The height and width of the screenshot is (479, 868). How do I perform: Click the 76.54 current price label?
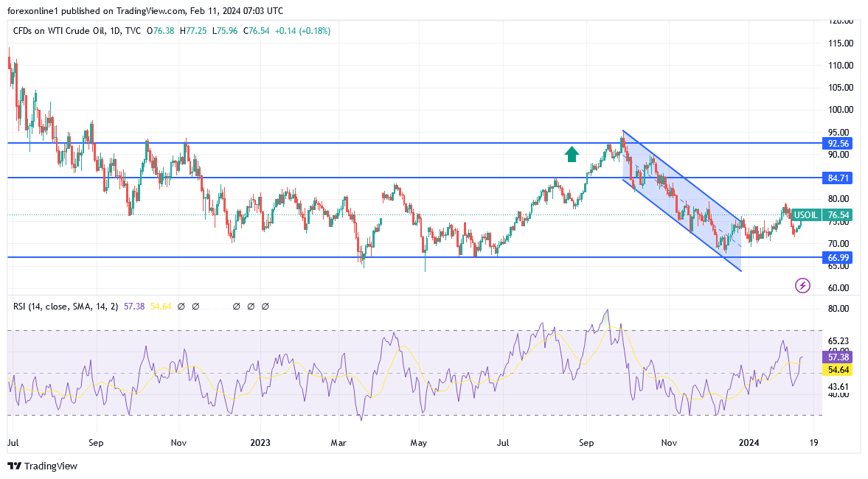pyautogui.click(x=838, y=215)
